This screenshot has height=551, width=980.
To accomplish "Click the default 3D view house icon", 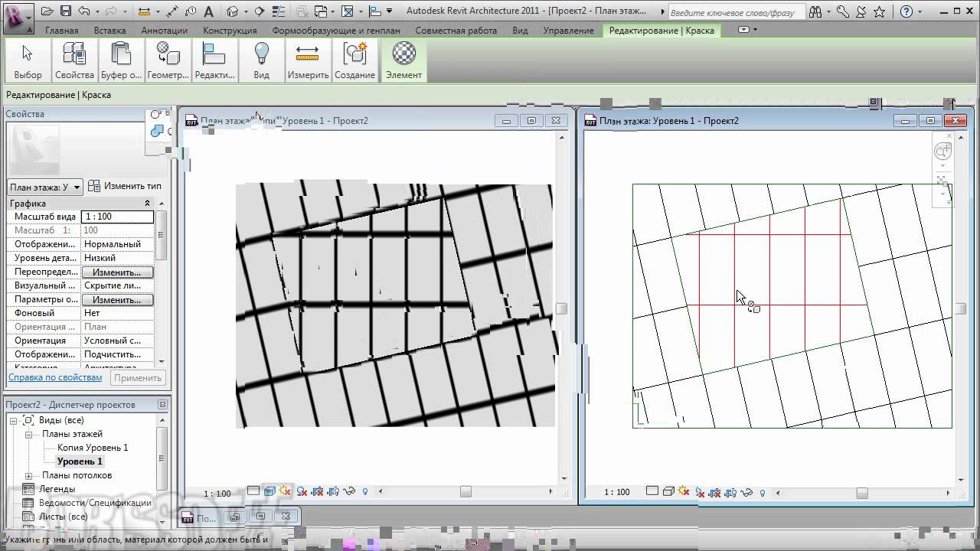I will coord(232,11).
